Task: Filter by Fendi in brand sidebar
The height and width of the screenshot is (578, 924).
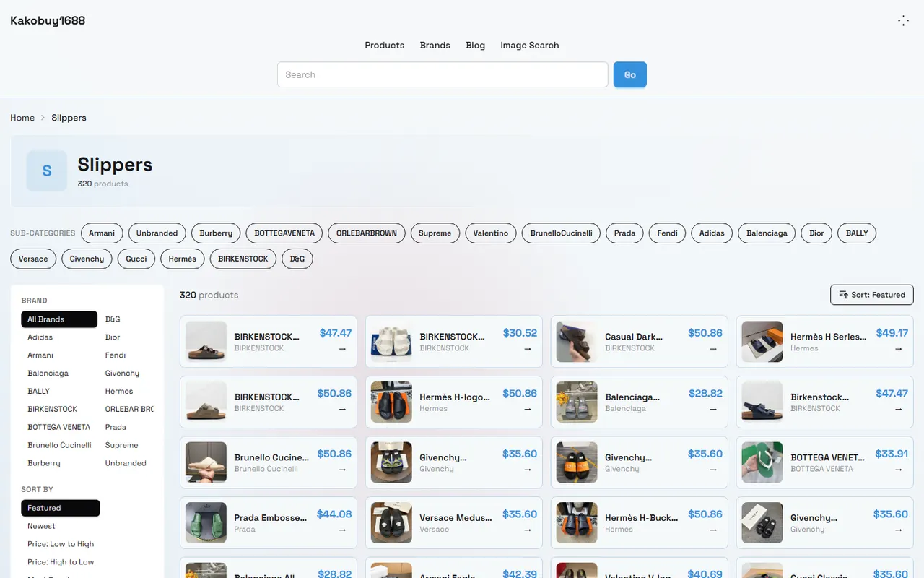Action: pos(126,355)
